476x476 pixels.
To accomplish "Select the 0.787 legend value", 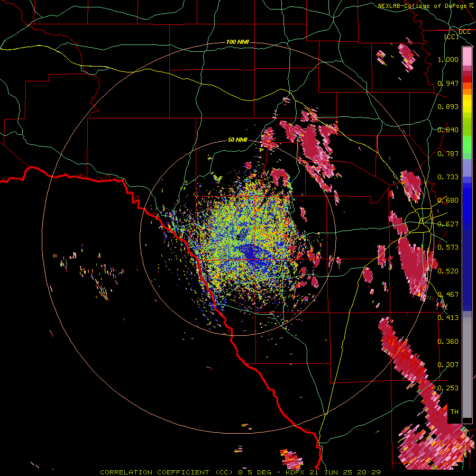I will [448, 153].
